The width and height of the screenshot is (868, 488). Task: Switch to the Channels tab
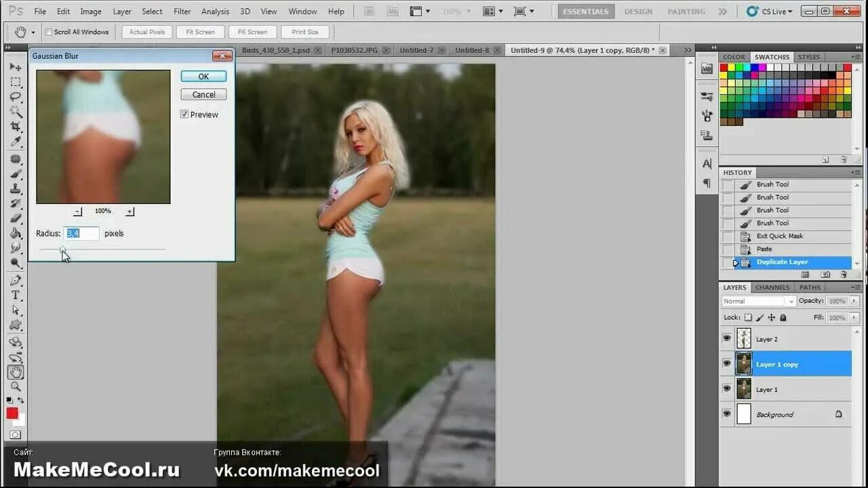click(772, 287)
